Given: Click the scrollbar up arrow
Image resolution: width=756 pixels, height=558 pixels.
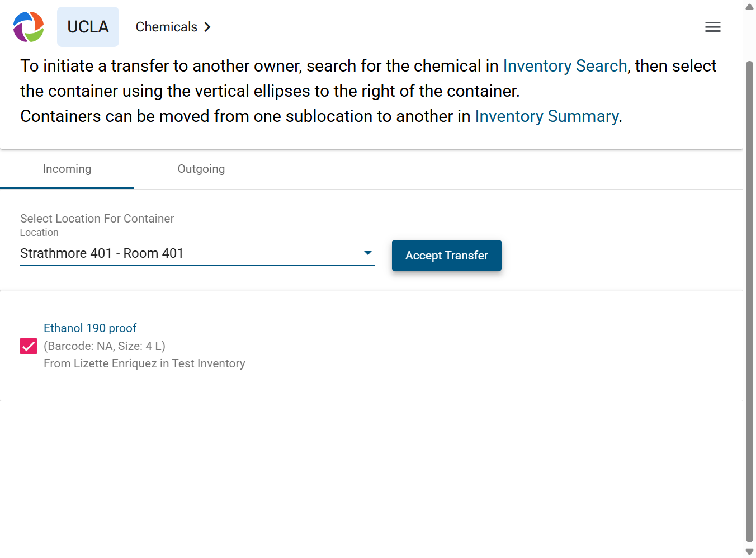Looking at the screenshot, I should click(750, 7).
